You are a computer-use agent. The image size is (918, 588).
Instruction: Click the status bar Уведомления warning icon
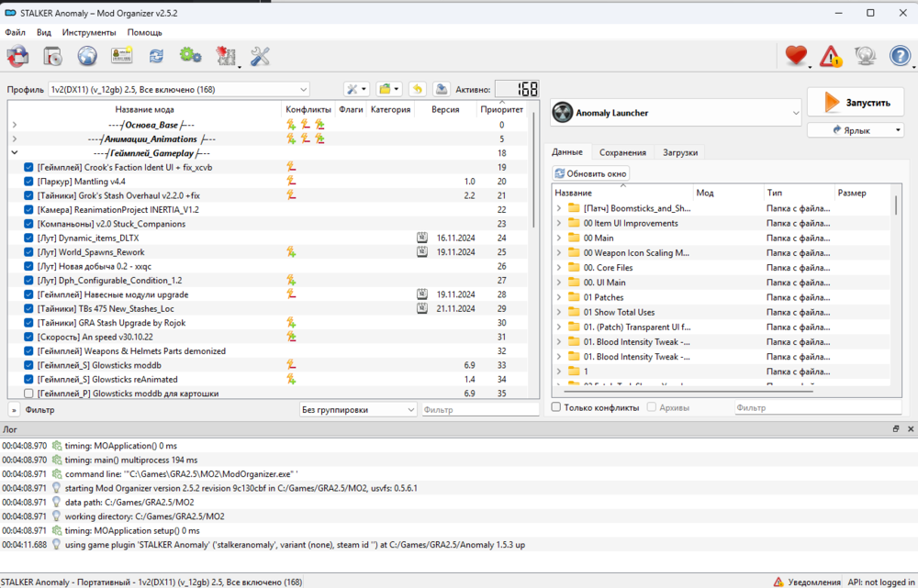(778, 582)
